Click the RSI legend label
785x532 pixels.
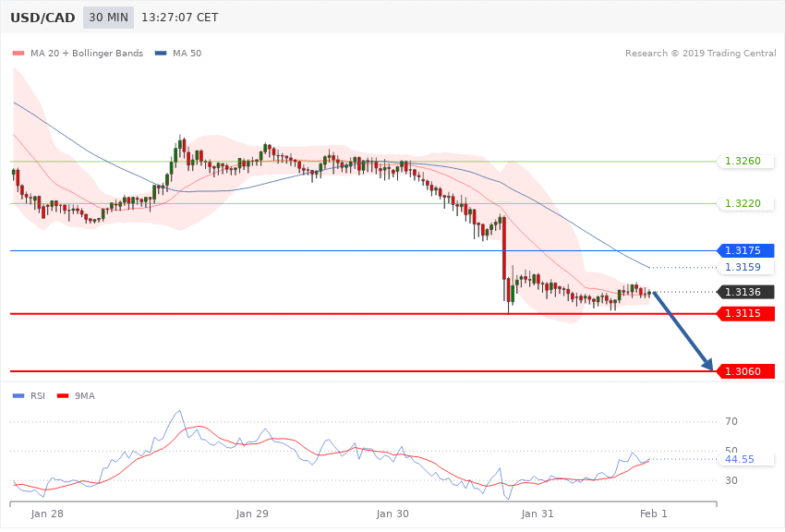click(x=38, y=396)
